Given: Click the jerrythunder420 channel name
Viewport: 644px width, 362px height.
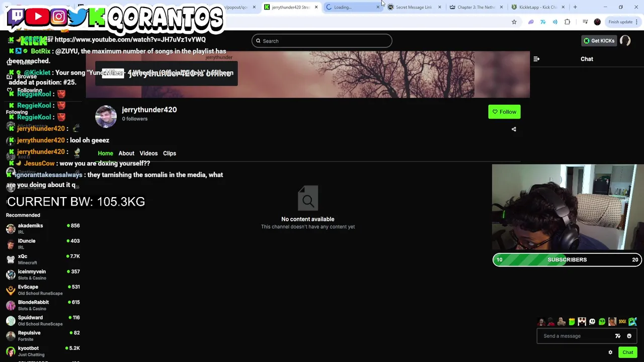Looking at the screenshot, I should pyautogui.click(x=149, y=110).
